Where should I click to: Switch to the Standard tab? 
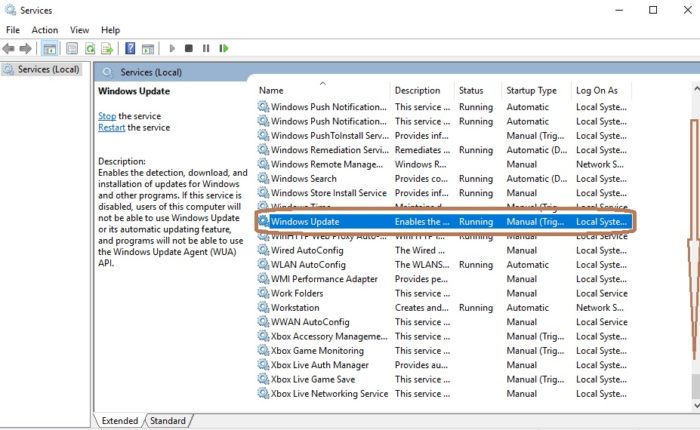[168, 421]
